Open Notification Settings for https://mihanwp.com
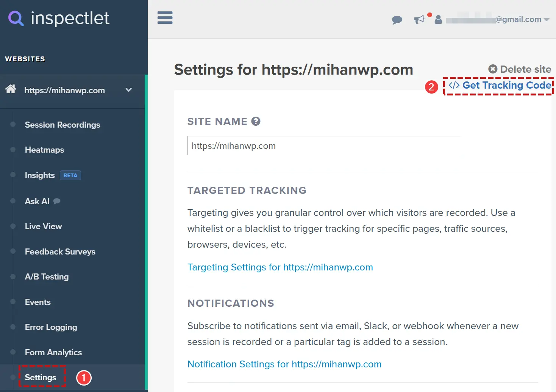 tap(284, 364)
